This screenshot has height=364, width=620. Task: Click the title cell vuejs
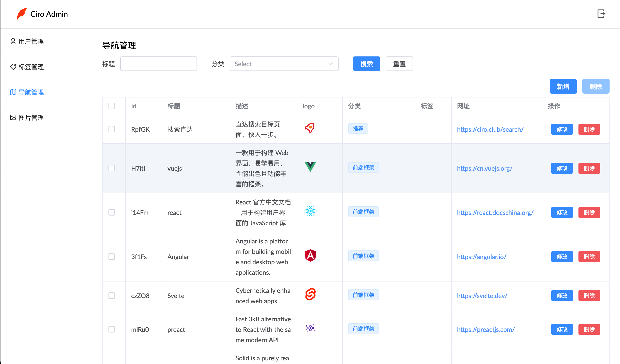click(x=175, y=168)
